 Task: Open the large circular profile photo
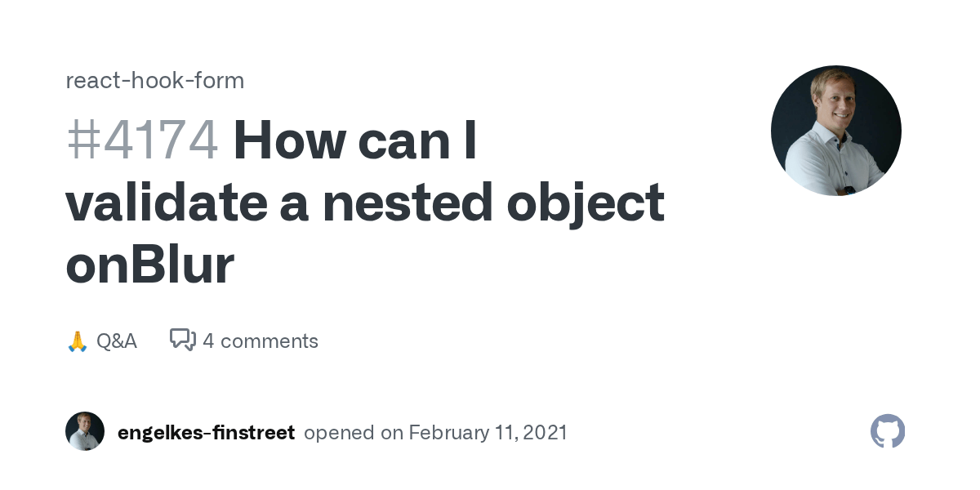click(835, 131)
